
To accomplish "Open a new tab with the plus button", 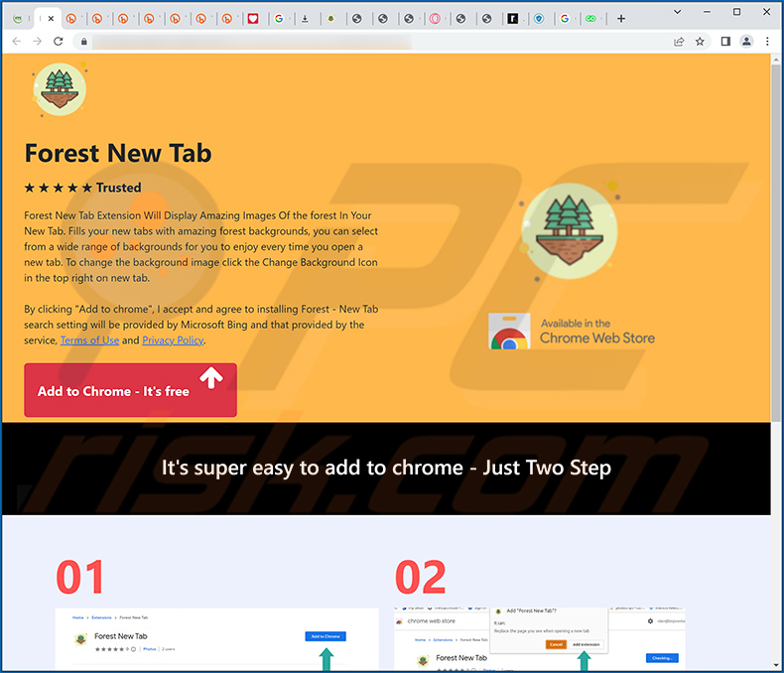I will (x=621, y=19).
